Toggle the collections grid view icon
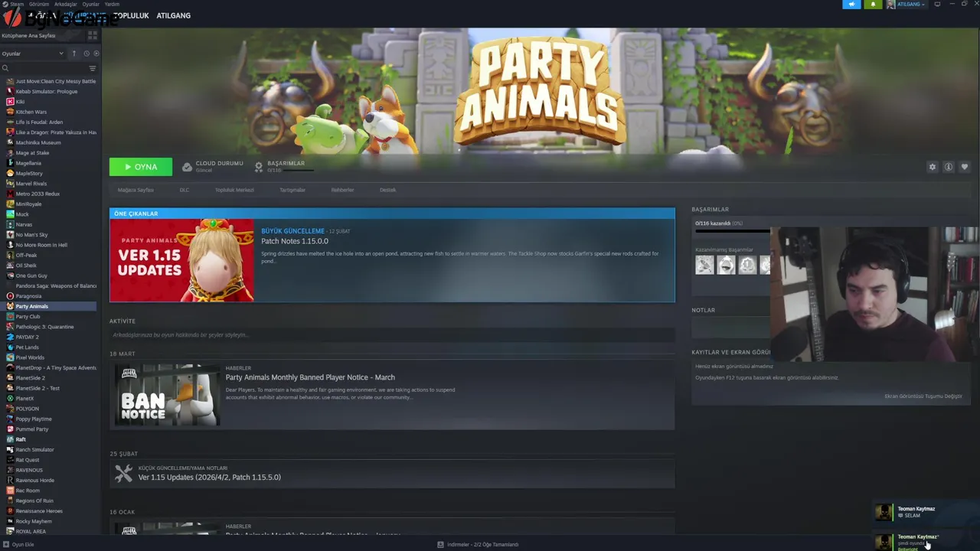Viewport: 980px width, 551px height. pos(93,35)
